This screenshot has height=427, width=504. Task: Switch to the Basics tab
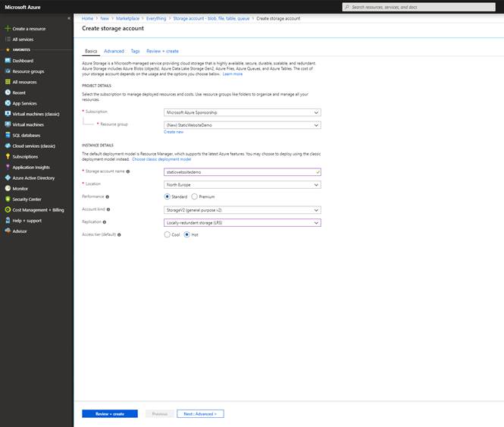click(91, 51)
